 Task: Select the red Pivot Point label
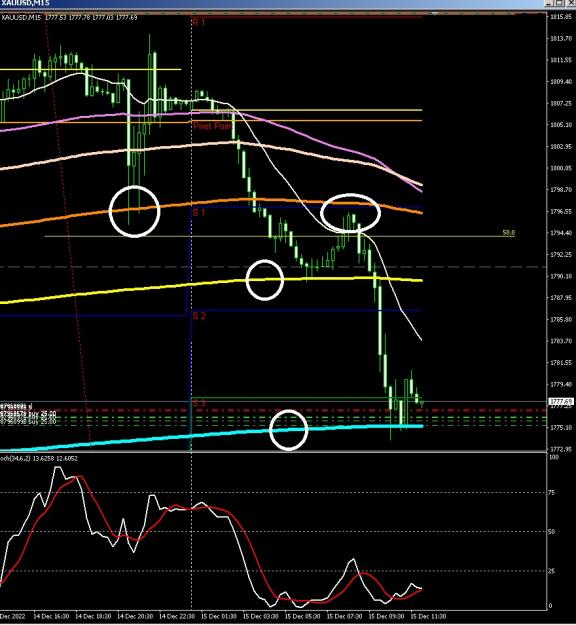pyautogui.click(x=212, y=126)
